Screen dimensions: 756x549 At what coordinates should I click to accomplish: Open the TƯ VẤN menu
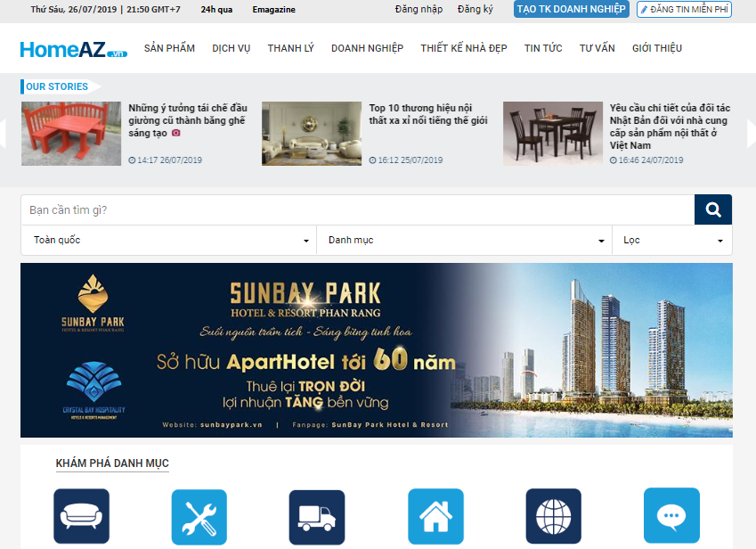click(x=597, y=48)
